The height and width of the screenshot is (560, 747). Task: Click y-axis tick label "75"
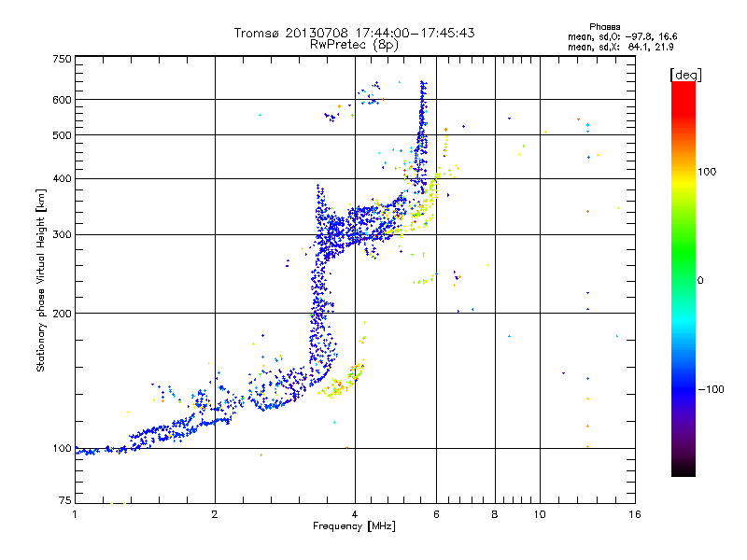65,500
